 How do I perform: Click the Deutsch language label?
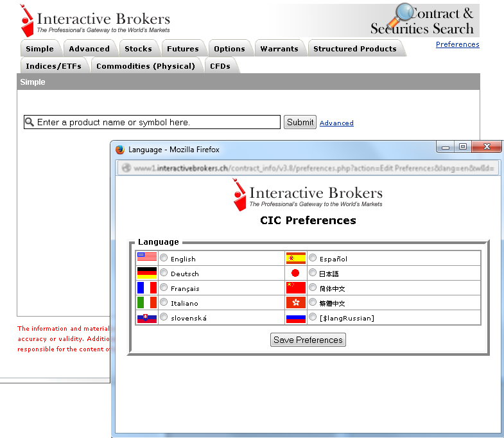[x=185, y=274]
